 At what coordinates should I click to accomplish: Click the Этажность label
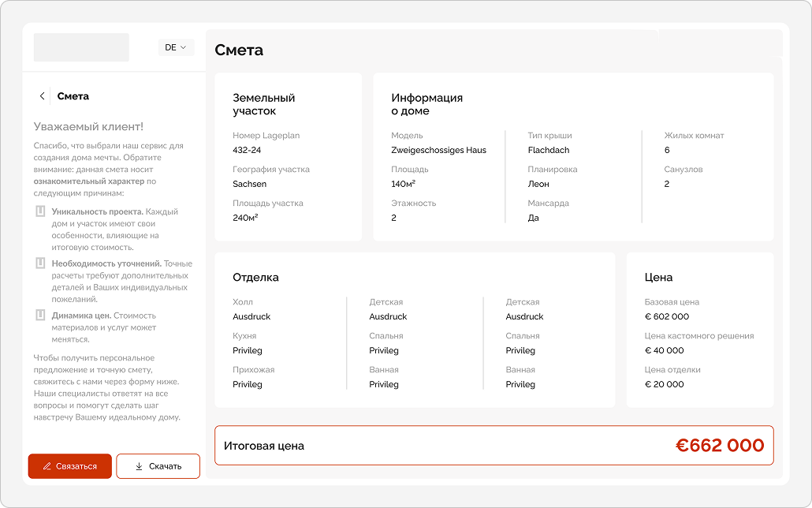tap(414, 204)
